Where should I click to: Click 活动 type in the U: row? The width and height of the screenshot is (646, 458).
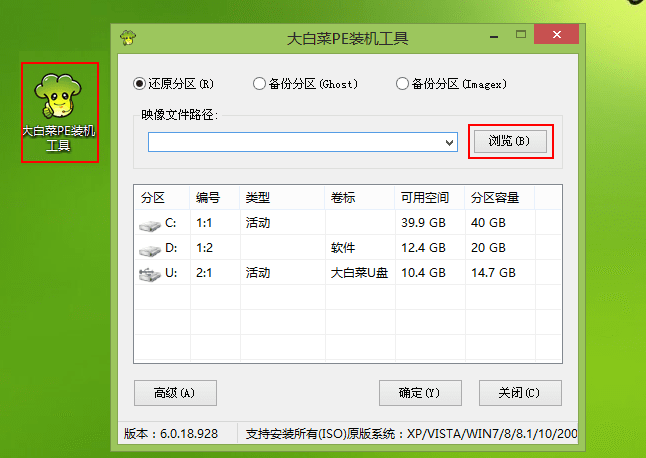tap(258, 273)
